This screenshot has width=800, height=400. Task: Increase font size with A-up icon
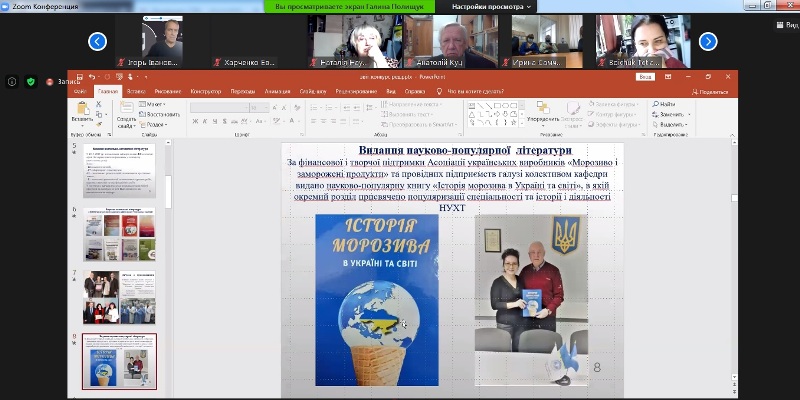point(274,108)
